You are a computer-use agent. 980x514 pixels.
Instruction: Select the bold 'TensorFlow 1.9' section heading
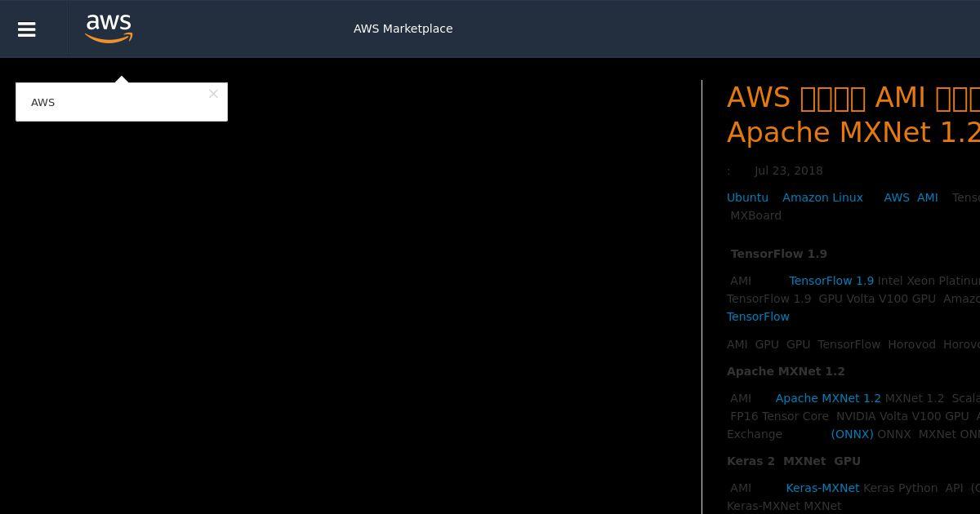779,254
